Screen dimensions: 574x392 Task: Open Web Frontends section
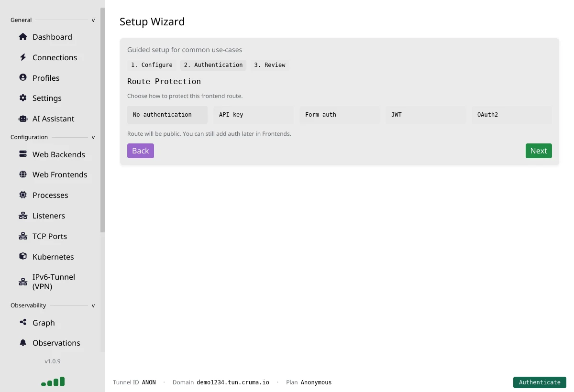coord(60,174)
